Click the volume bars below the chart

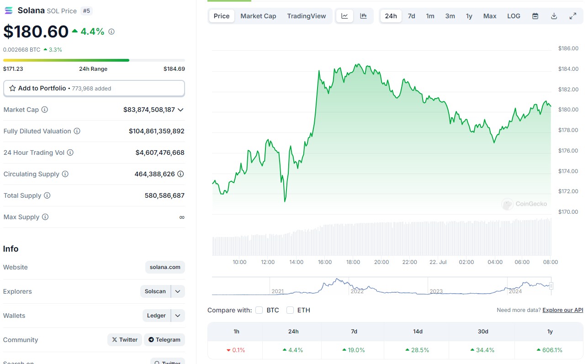click(381, 237)
